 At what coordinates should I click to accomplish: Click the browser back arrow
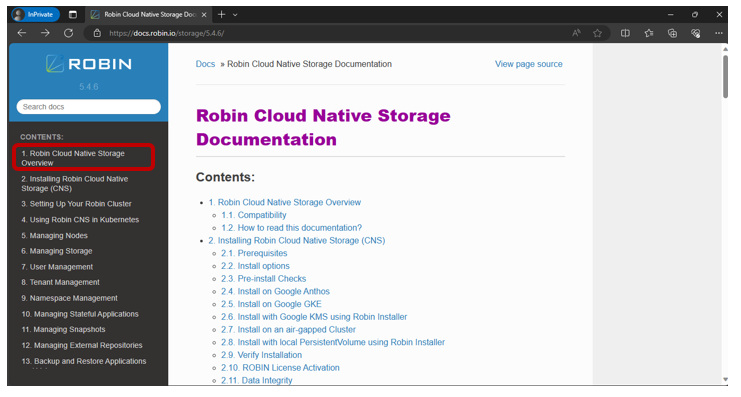(22, 33)
